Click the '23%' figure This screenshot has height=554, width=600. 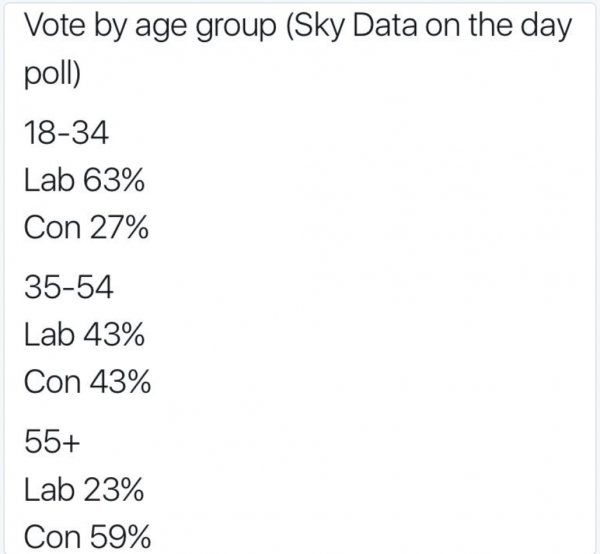tap(114, 489)
